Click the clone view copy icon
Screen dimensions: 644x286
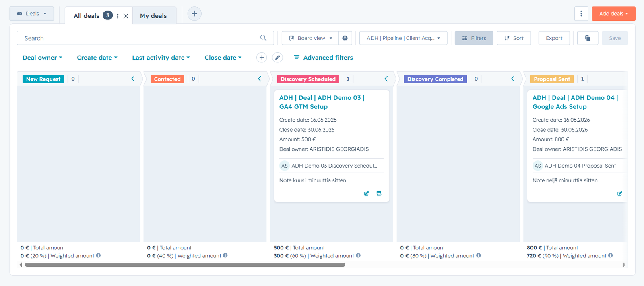coord(588,38)
